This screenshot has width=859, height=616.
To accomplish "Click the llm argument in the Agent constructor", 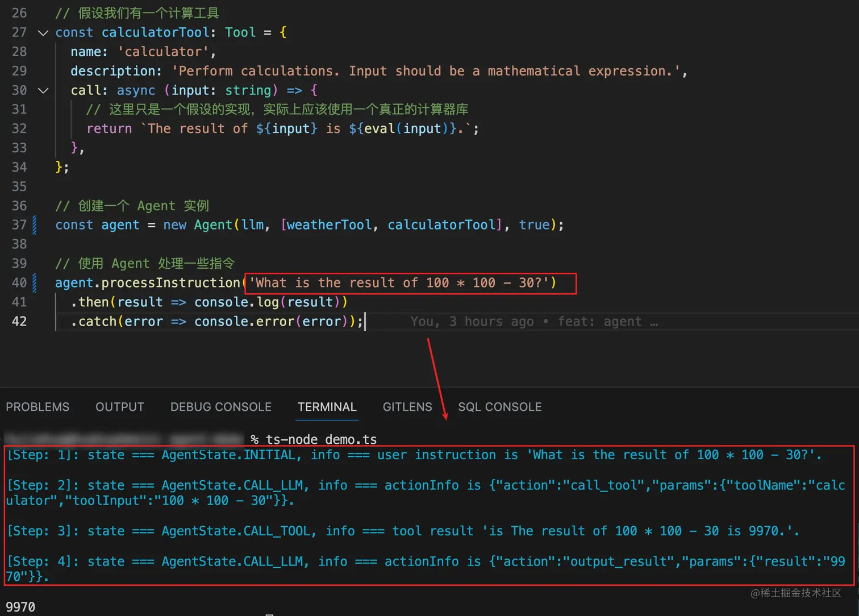I will 252,225.
